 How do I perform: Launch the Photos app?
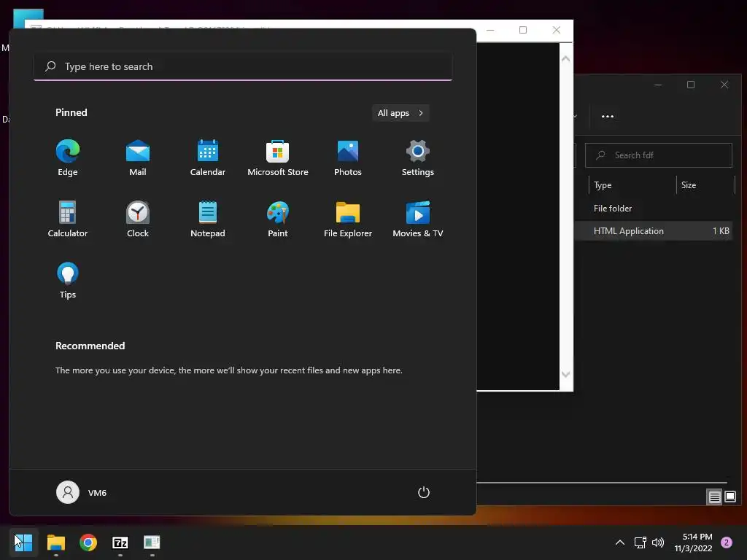(348, 158)
